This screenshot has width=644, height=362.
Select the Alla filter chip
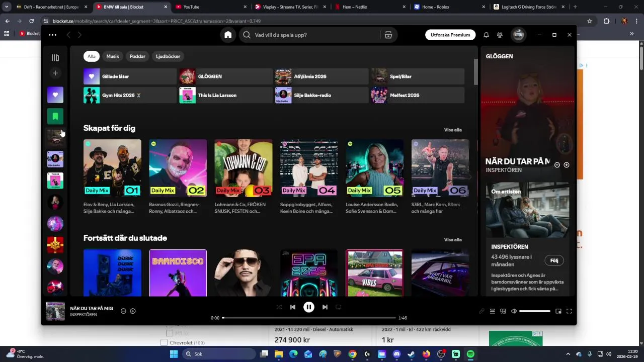(x=92, y=56)
